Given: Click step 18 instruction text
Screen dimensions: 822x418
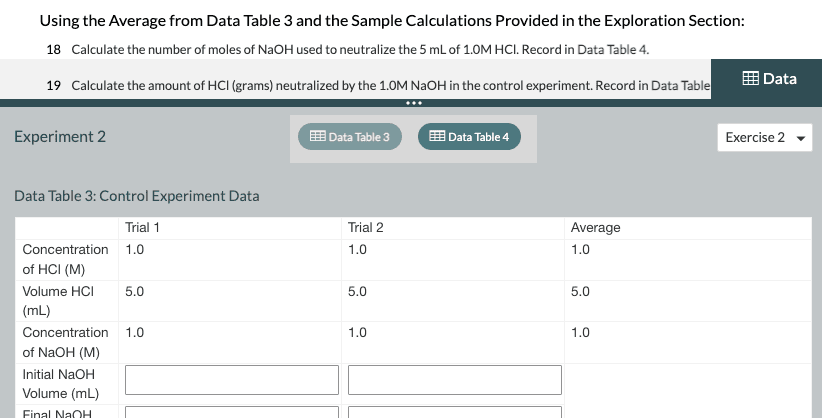Looking at the screenshot, I should point(360,50).
